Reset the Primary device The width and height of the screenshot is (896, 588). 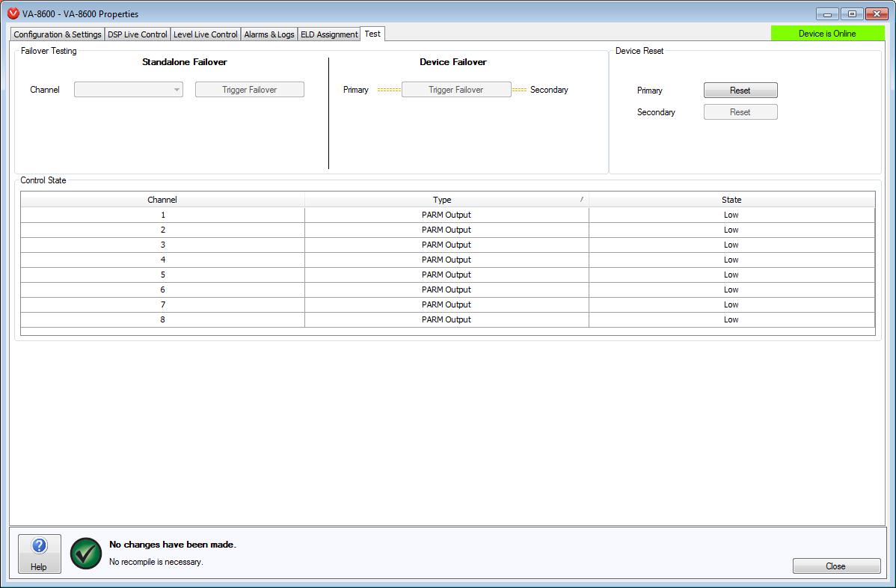click(740, 91)
